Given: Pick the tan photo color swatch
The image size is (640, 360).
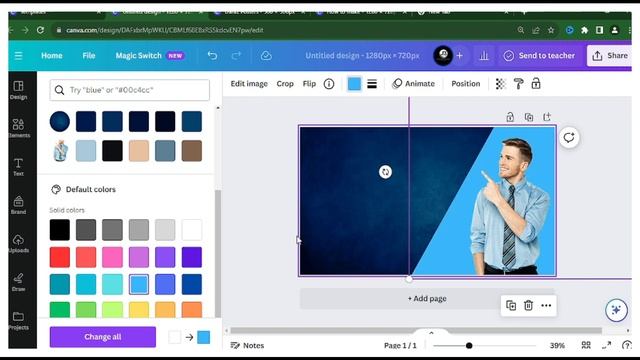Looking at the screenshot, I should pyautogui.click(x=139, y=151).
